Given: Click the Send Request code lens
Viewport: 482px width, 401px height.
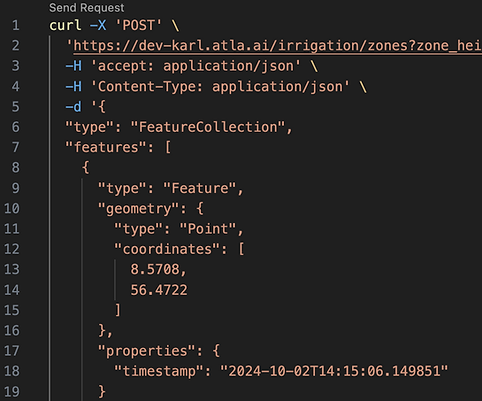Looking at the screenshot, I should click(x=86, y=8).
